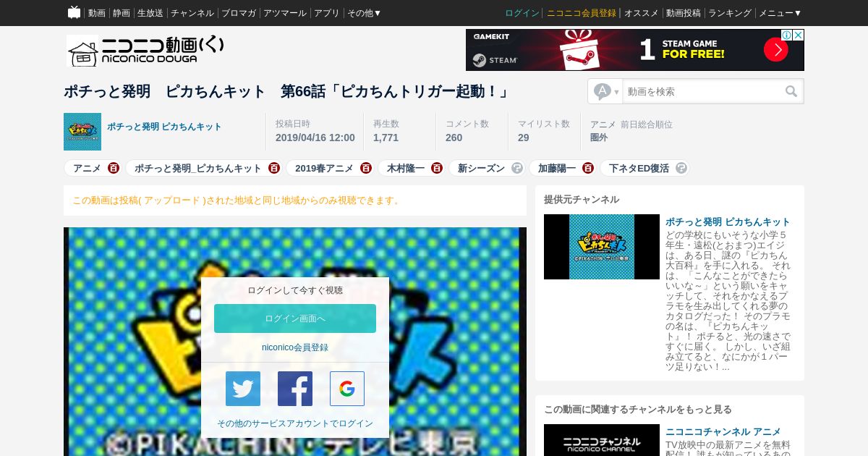Click the ログイン link in top bar
The width and height of the screenshot is (868, 456).
[522, 13]
